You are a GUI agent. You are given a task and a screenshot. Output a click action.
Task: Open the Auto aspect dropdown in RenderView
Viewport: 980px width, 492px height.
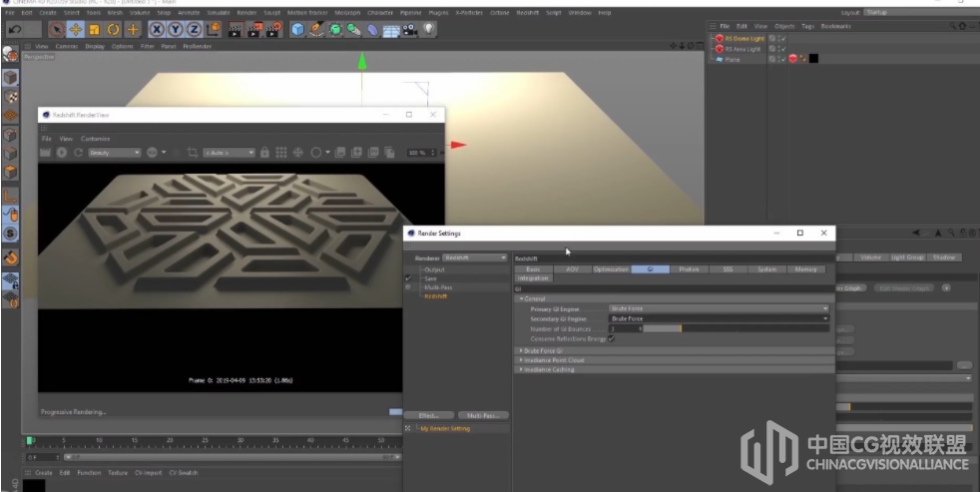pos(229,153)
